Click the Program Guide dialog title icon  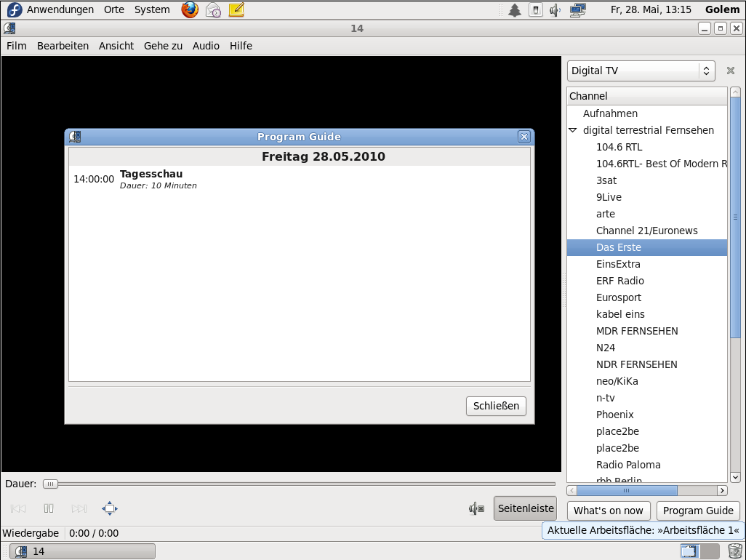coord(75,137)
